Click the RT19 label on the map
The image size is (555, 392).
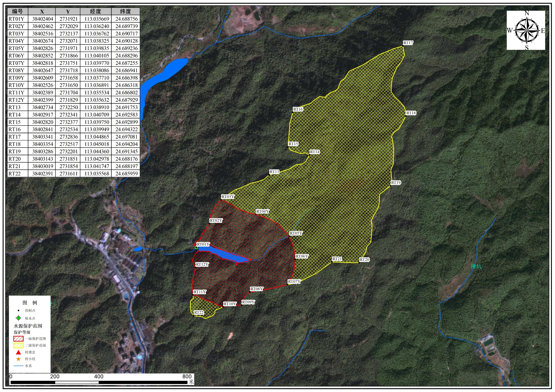[x=396, y=182]
